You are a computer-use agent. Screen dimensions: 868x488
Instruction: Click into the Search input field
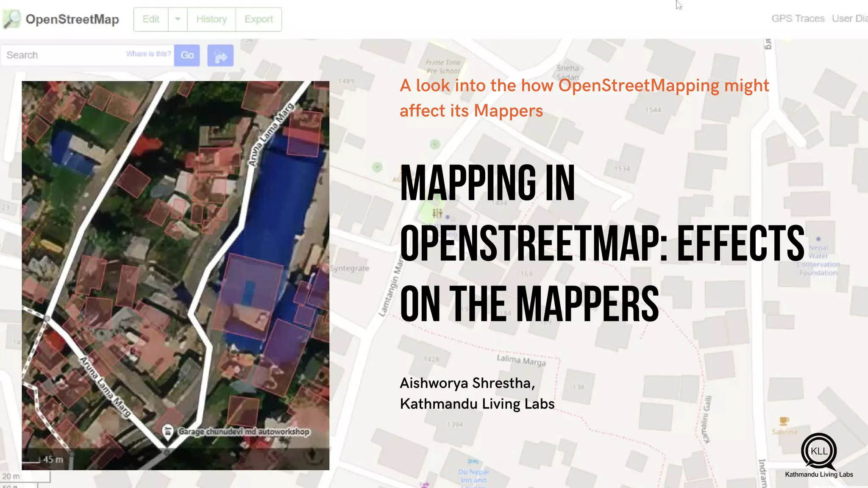click(x=64, y=55)
